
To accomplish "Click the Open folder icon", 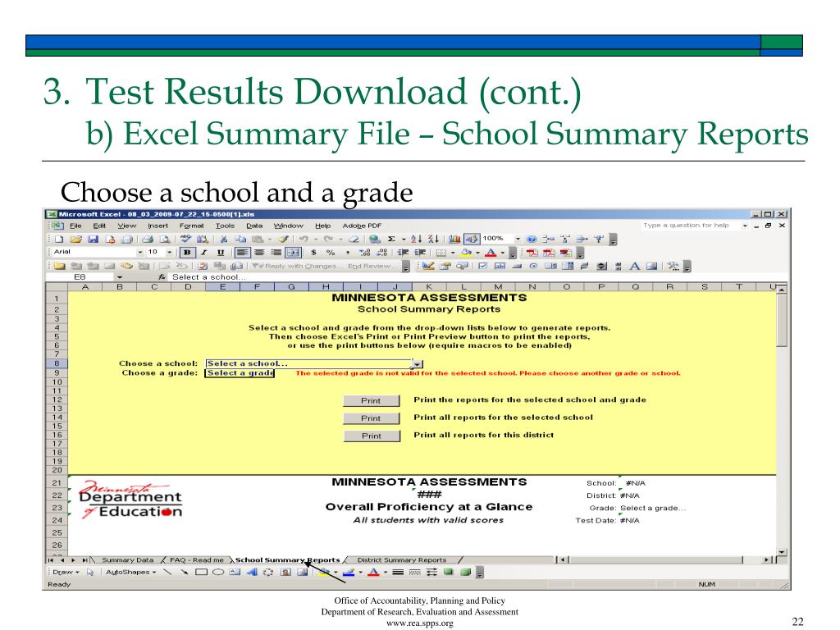I will coord(76,239).
